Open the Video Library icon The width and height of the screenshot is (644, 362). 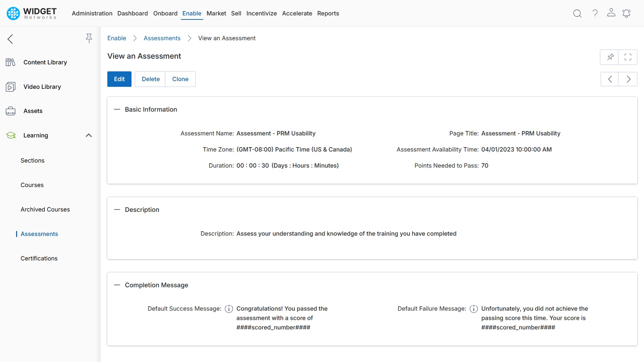click(x=10, y=86)
